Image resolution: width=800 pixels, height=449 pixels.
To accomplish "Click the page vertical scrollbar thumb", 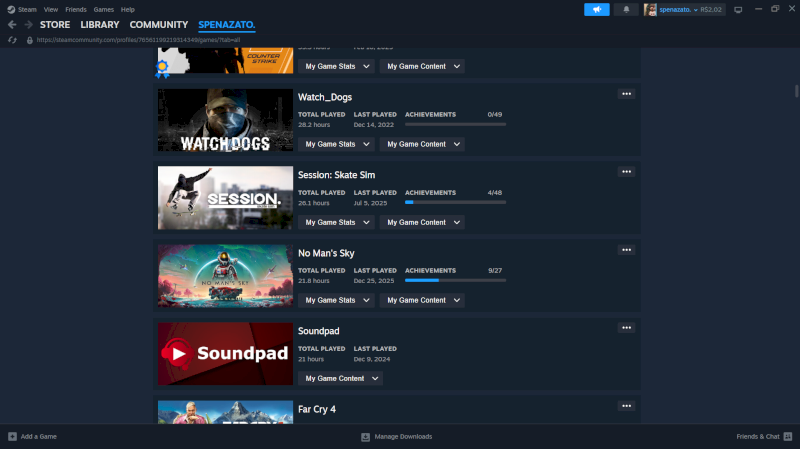I will coord(796,91).
